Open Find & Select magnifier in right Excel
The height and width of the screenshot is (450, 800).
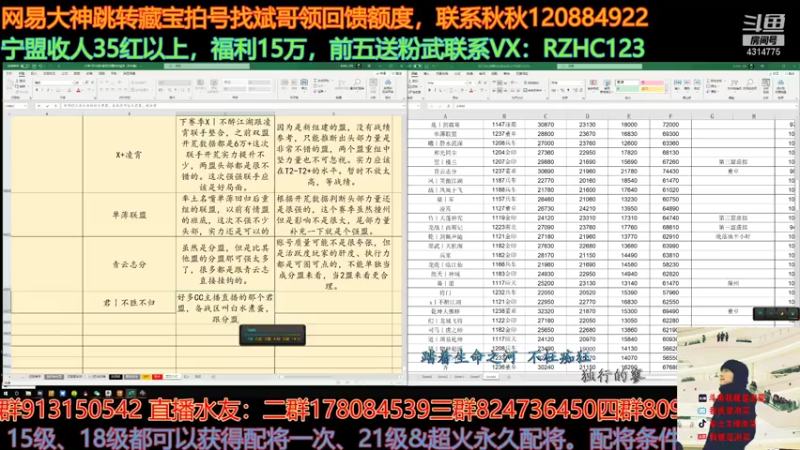click(x=749, y=84)
